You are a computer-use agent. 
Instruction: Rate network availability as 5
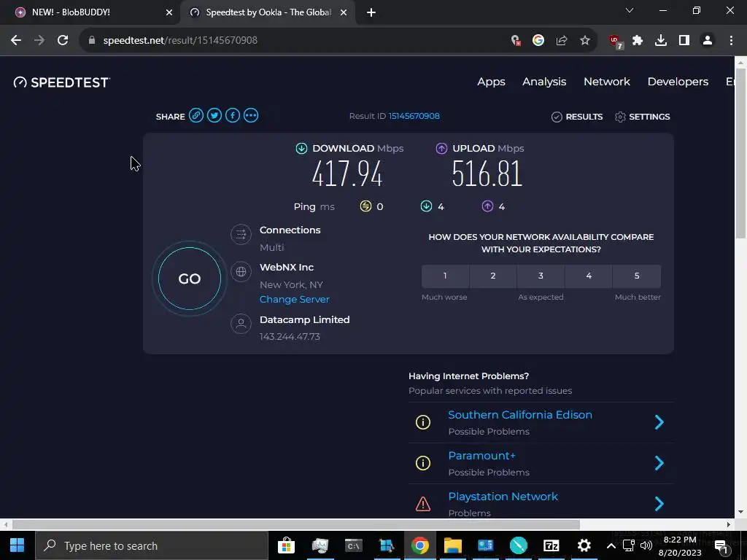637,276
